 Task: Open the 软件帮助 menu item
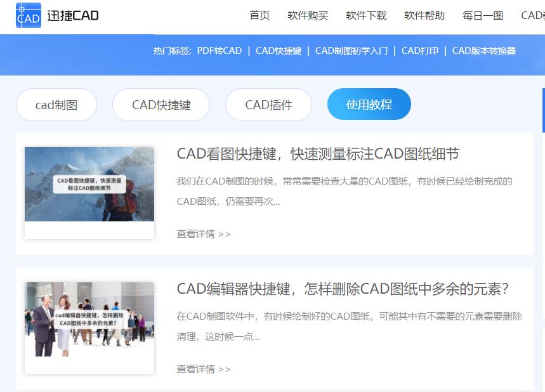424,16
